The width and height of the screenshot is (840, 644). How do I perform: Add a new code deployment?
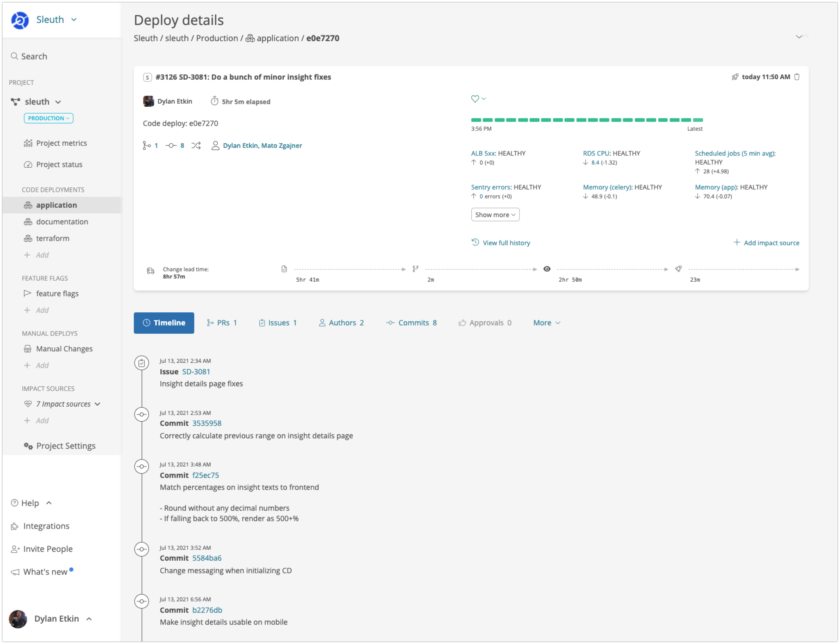36,255
